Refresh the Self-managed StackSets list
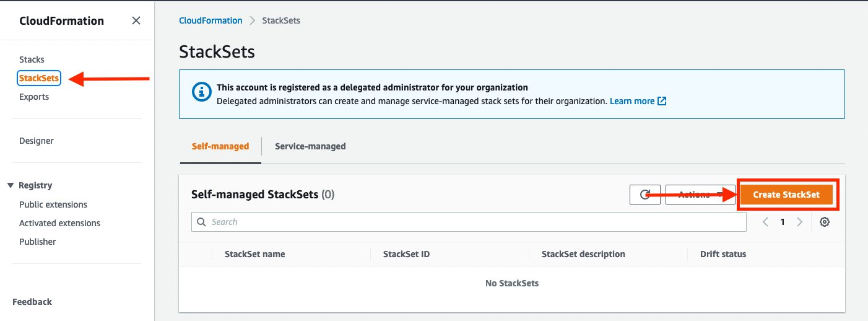 645,195
